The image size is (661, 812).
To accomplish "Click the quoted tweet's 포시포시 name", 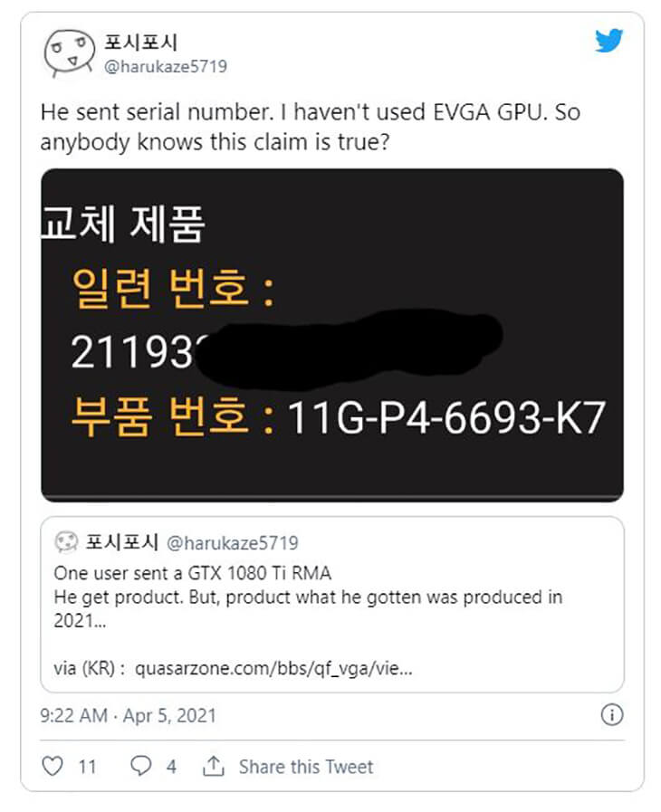I will click(x=121, y=542).
